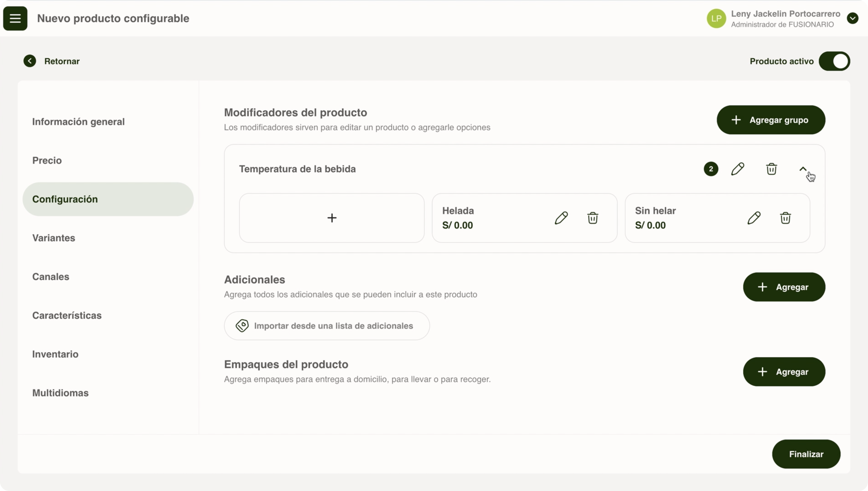Delete the Temperatura de la bebida group
This screenshot has width=868, height=491.
771,169
